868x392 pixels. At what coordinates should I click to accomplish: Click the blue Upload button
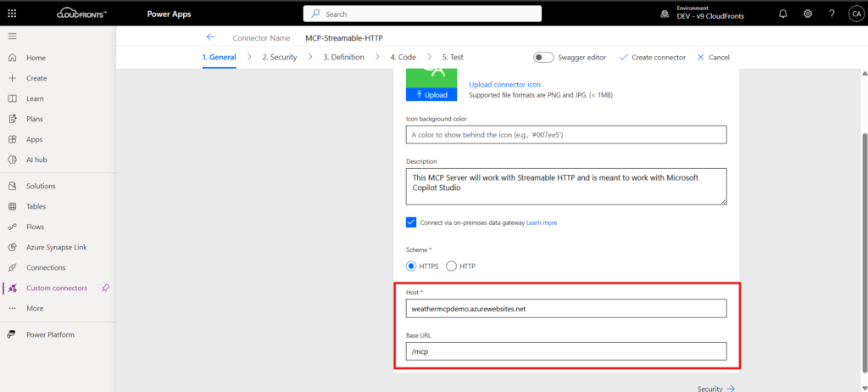pos(431,95)
